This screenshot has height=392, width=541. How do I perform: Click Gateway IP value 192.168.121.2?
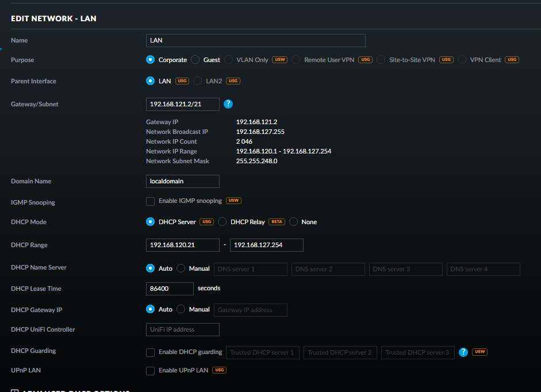(x=256, y=122)
